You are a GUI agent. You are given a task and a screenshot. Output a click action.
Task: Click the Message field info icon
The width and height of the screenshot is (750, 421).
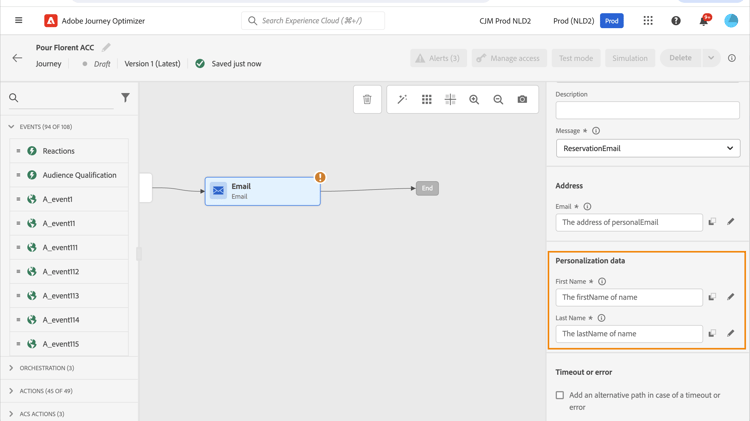tap(596, 131)
